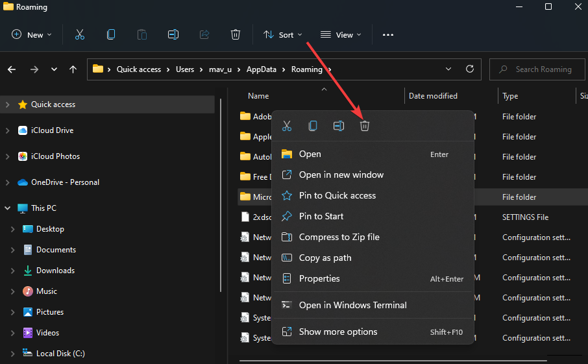Select the SETTINGS File row type cell
The width and height of the screenshot is (588, 364).
526,217
